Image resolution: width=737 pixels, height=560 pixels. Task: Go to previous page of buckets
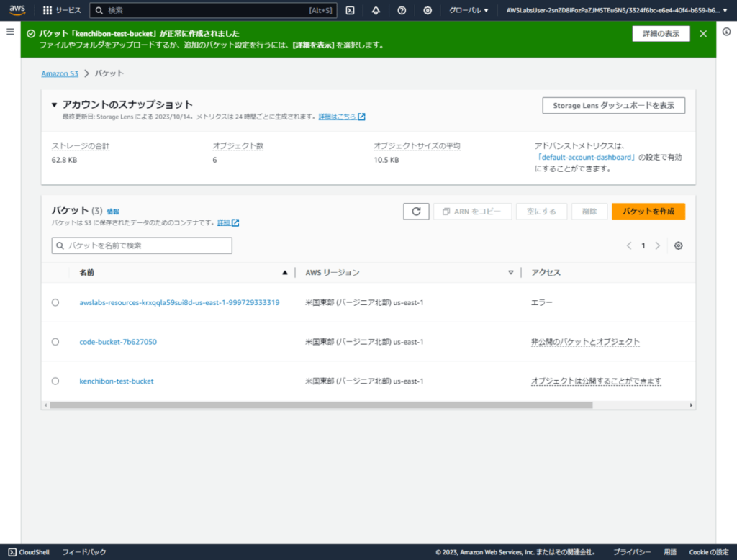click(629, 245)
